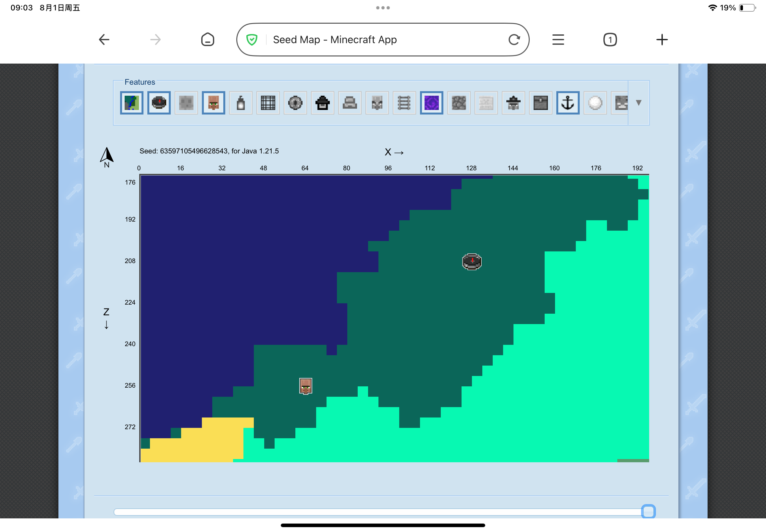Enable the Witch Hut feature
Image resolution: width=766 pixels, height=532 pixels.
(x=323, y=103)
